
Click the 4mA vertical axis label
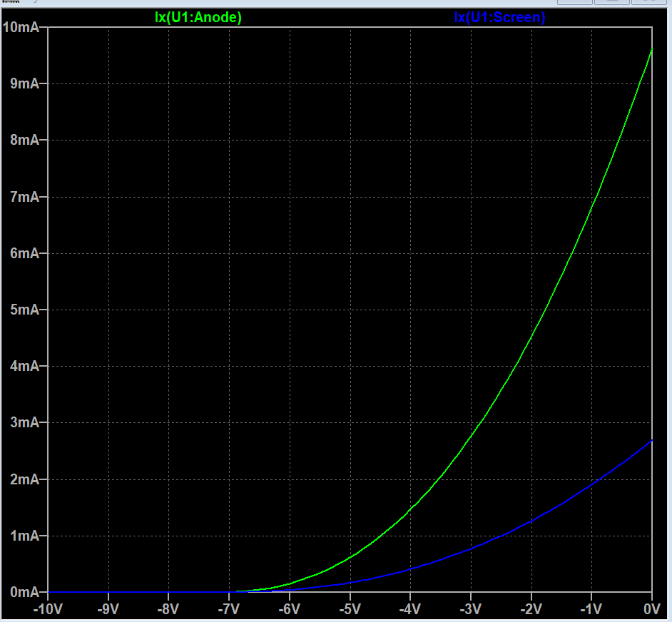coord(25,366)
